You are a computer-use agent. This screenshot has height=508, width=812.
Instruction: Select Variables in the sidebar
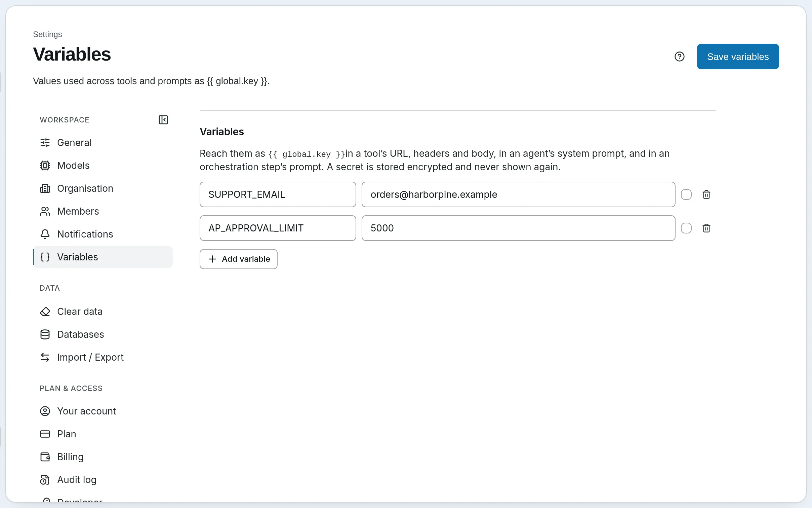(103, 257)
